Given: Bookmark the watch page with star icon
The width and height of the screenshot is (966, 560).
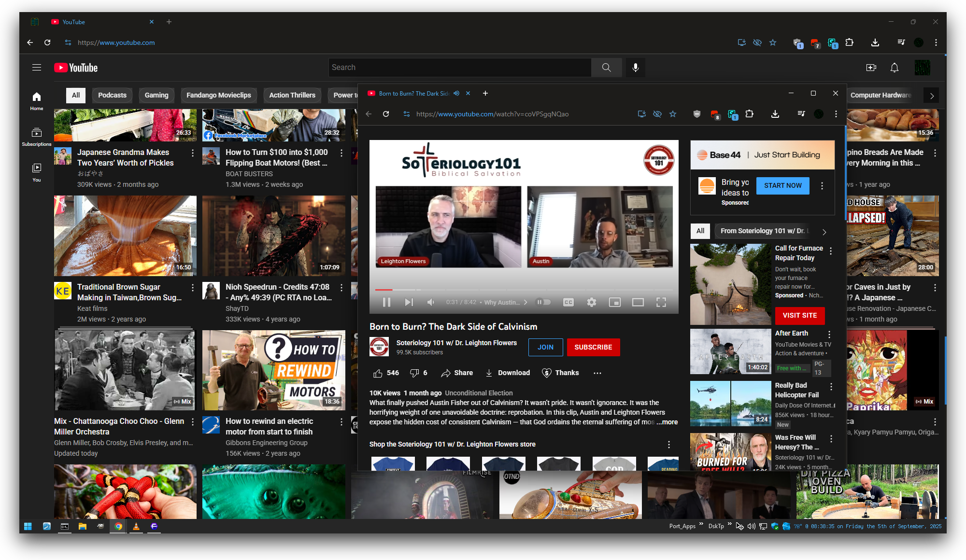Looking at the screenshot, I should click(x=673, y=114).
